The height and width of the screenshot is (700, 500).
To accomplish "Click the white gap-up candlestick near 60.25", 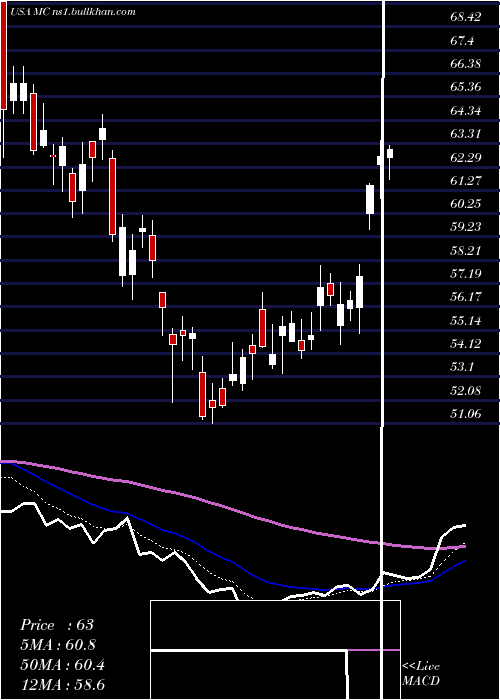I will [x=370, y=199].
